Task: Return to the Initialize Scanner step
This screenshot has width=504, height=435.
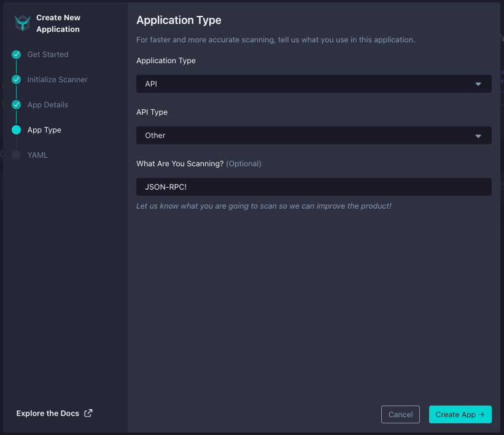Action: click(x=58, y=80)
